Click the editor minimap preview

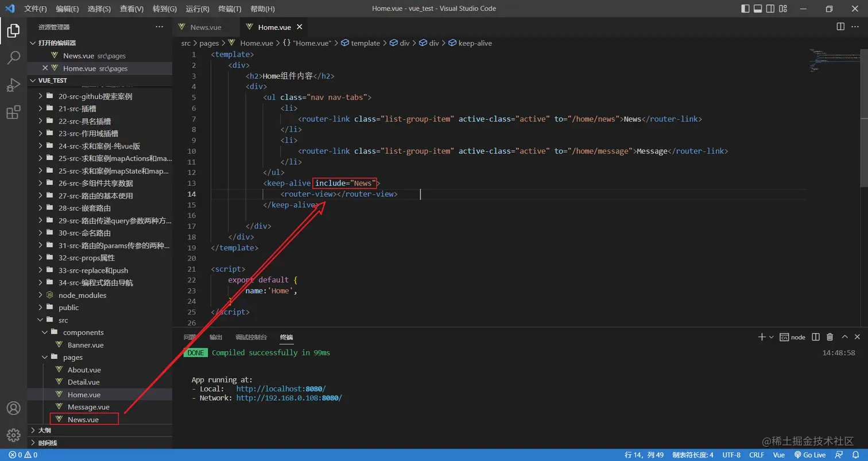[x=835, y=60]
